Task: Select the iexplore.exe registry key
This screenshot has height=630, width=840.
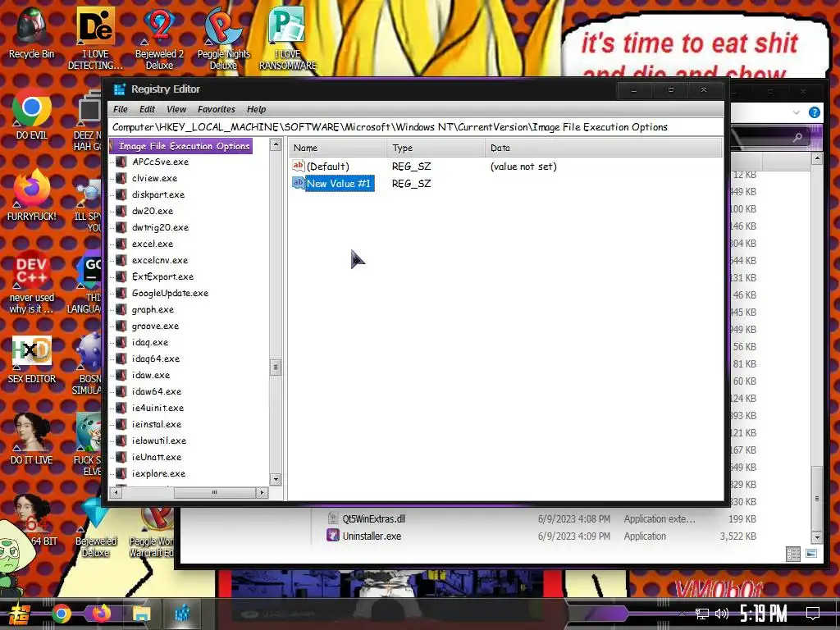Action: pyautogui.click(x=158, y=473)
